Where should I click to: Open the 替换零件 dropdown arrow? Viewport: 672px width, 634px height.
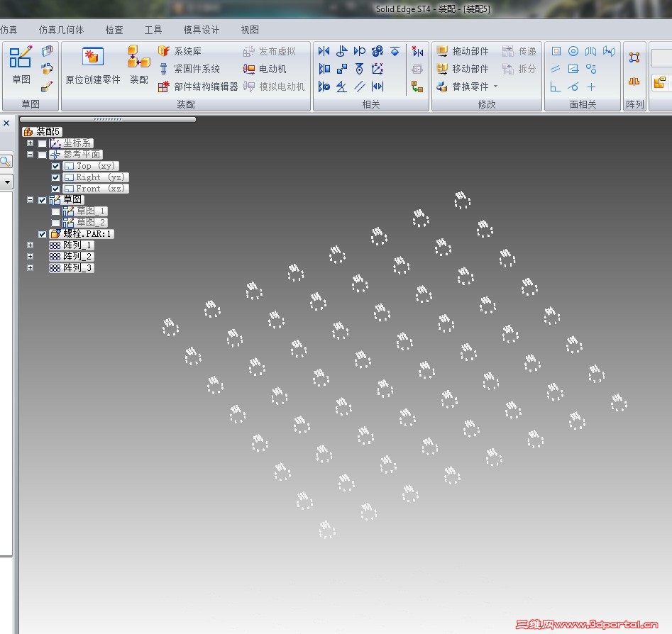[496, 87]
